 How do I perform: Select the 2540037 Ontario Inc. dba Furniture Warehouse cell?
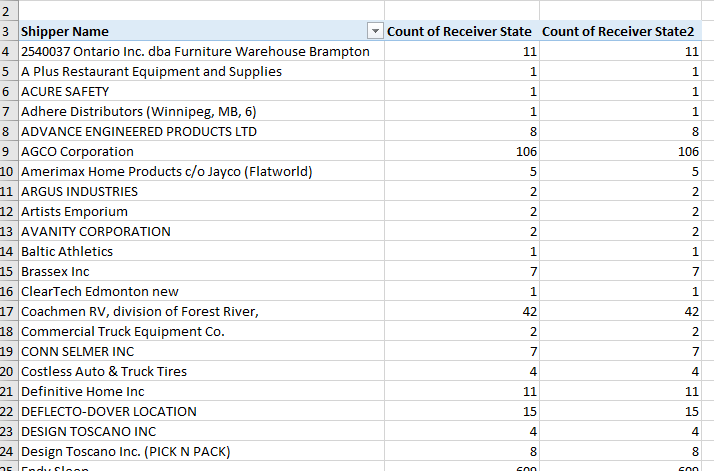pos(201,51)
